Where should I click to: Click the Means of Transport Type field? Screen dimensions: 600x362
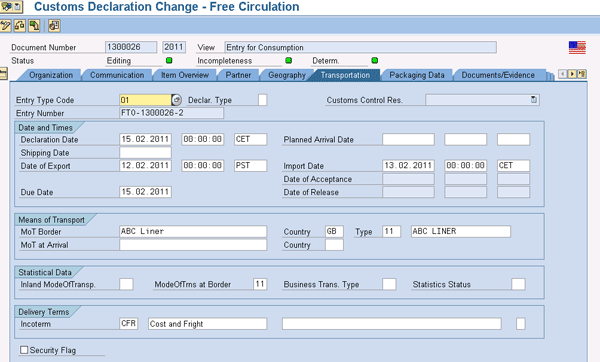point(391,232)
